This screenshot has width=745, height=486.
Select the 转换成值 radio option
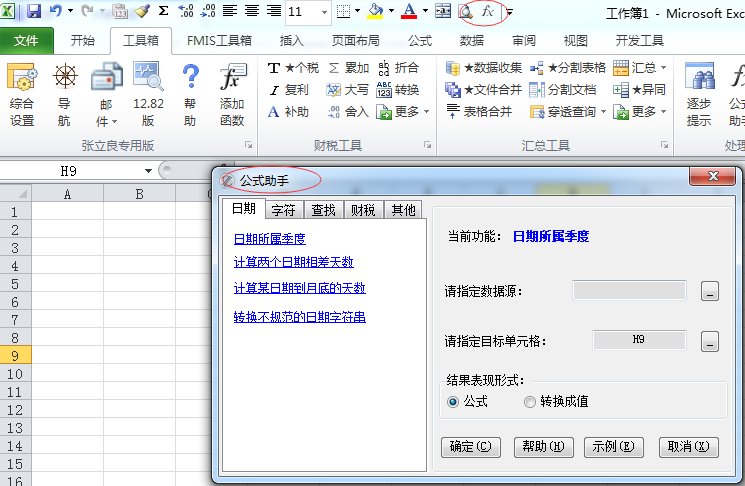pos(530,402)
